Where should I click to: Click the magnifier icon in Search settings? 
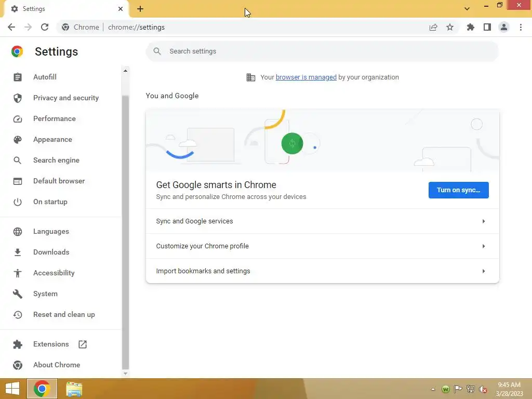[x=157, y=51]
